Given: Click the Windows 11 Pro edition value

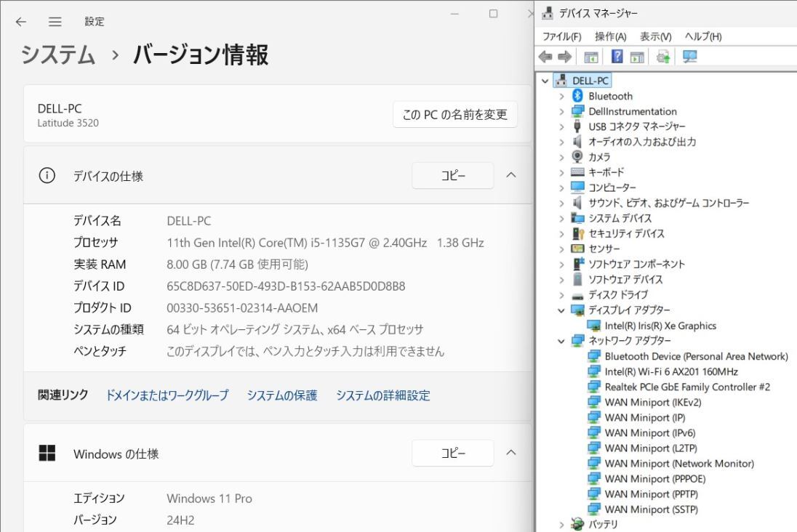Looking at the screenshot, I should tap(209, 499).
